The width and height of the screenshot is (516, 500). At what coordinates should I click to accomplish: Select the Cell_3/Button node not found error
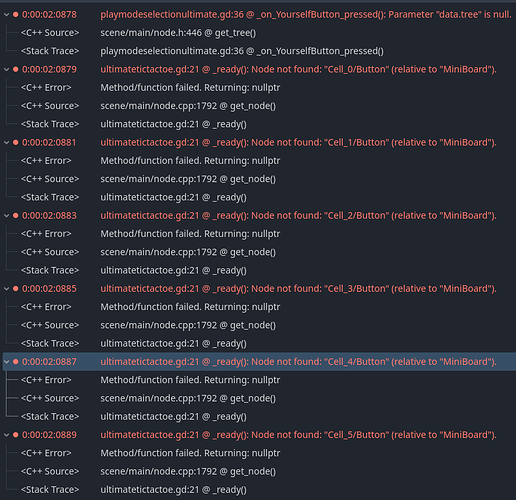click(x=298, y=289)
